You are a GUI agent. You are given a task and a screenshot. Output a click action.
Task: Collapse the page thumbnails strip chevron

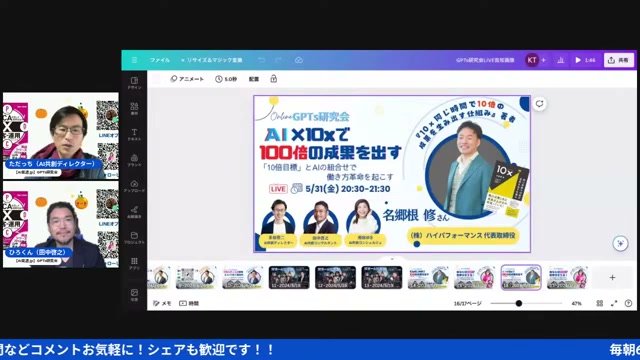[x=392, y=259]
